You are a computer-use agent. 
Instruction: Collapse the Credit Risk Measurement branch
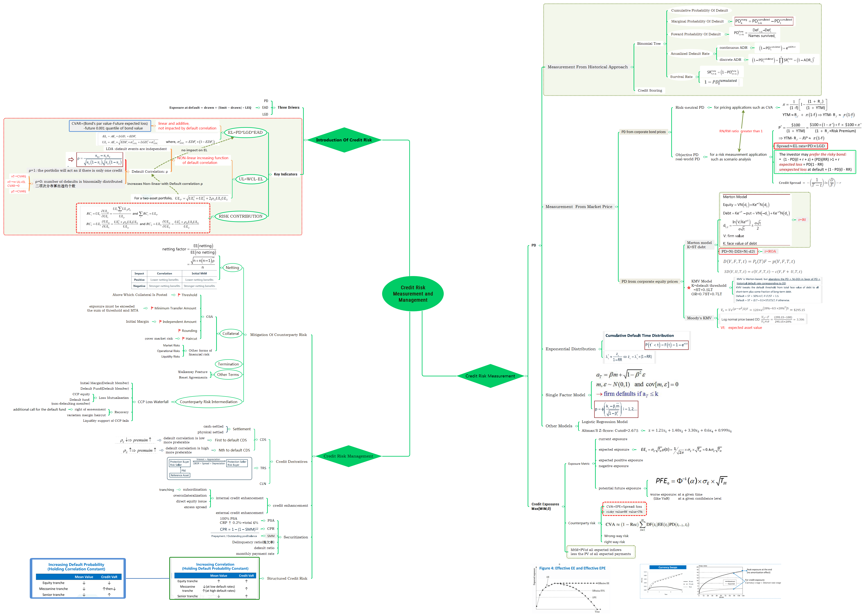[x=527, y=376]
